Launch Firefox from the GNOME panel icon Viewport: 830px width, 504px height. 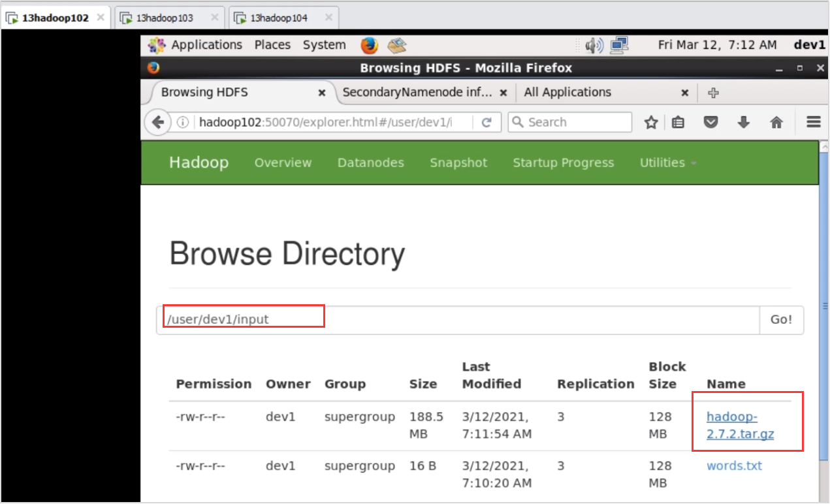(369, 45)
